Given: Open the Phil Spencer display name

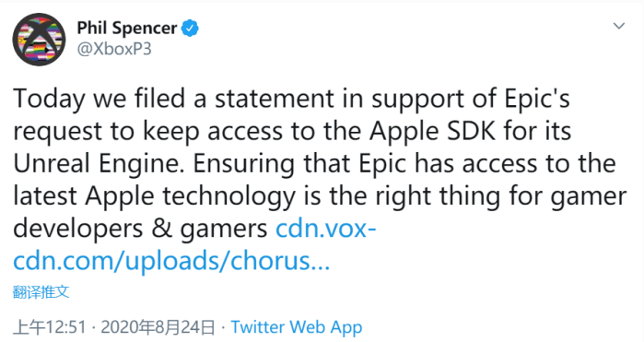Looking at the screenshot, I should (x=127, y=29).
